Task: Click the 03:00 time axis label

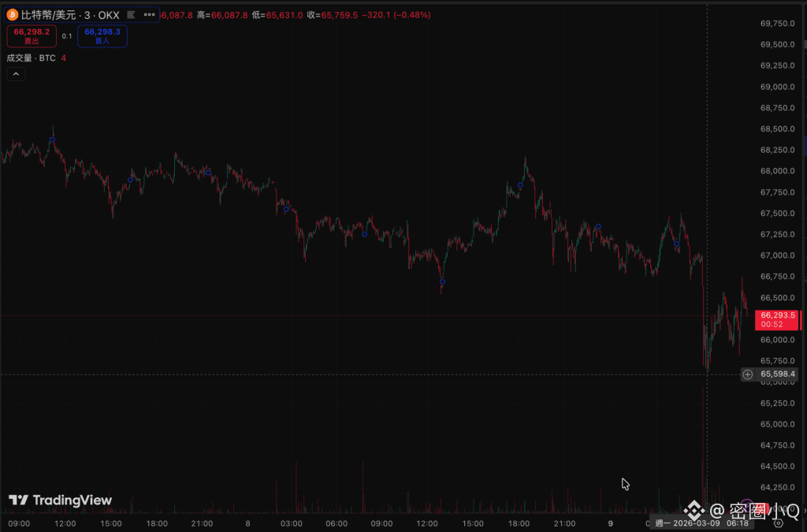Action: click(x=292, y=524)
